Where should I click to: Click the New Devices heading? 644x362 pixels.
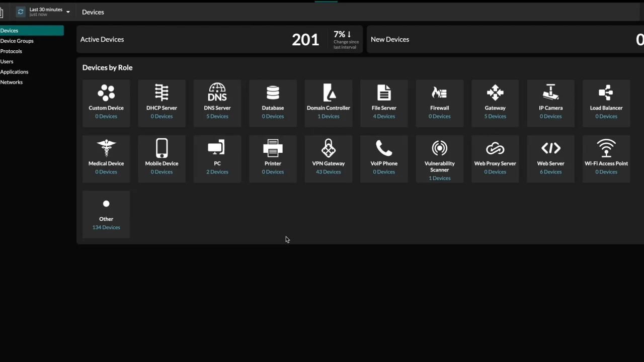point(390,39)
